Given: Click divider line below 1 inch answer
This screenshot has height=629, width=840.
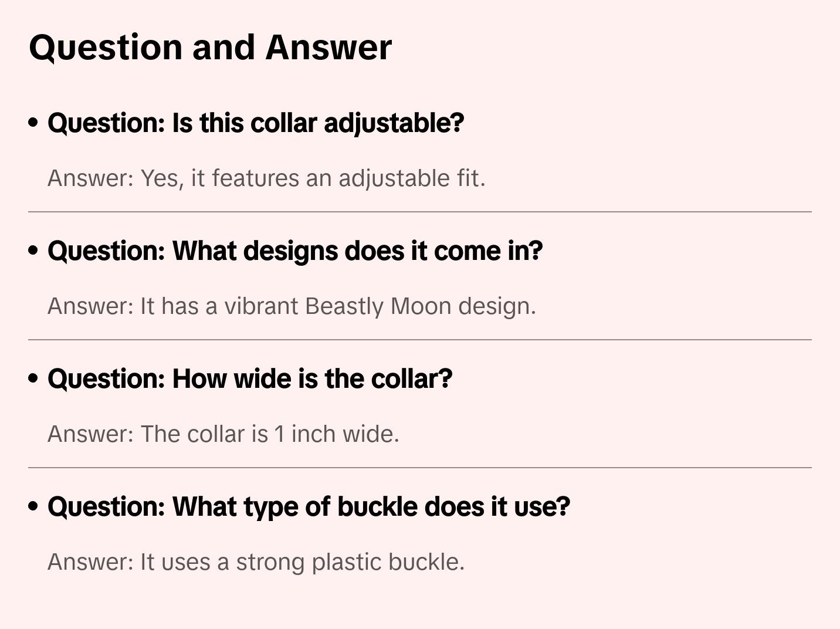Looking at the screenshot, I should tap(420, 468).
